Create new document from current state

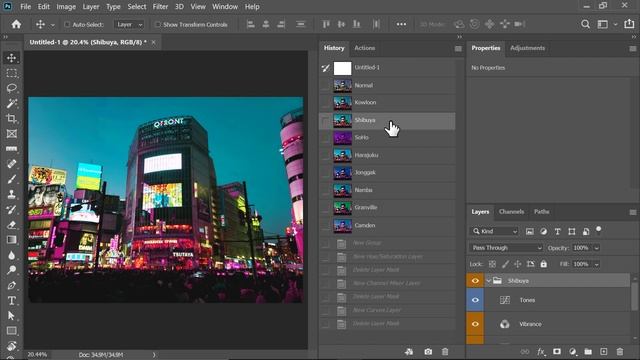point(409,352)
